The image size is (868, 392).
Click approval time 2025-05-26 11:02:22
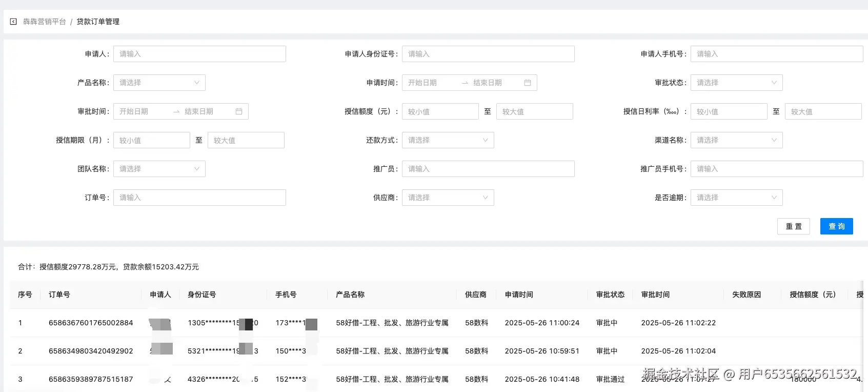click(x=678, y=323)
